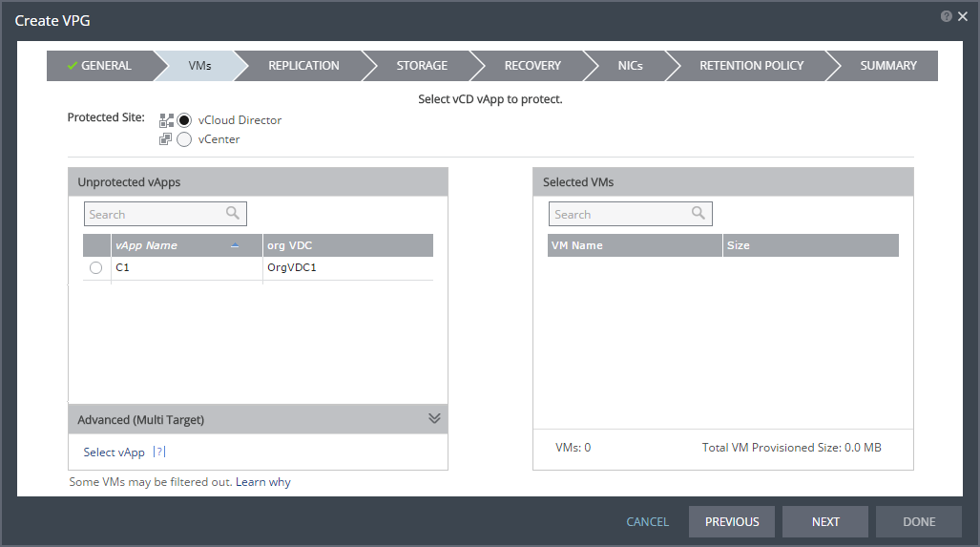980x547 pixels.
Task: Go to the RECOVERY step
Action: (x=532, y=66)
